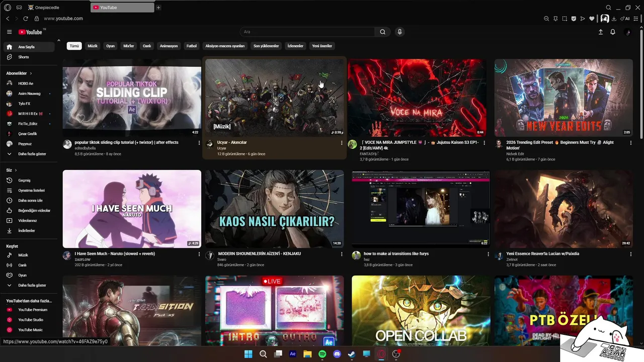This screenshot has height=362, width=644.
Task: Expand the Abonelikler section arrow
Action: coord(31,73)
